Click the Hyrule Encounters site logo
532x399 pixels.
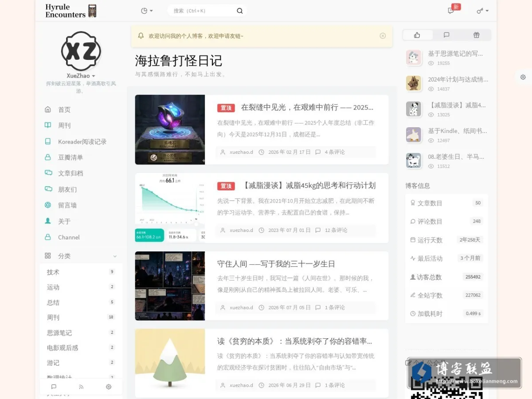[71, 11]
